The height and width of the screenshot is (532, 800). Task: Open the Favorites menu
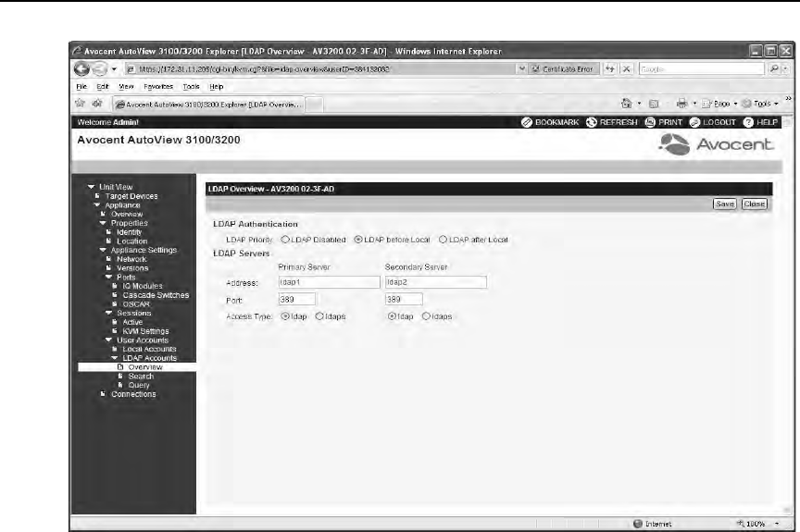tap(158, 87)
